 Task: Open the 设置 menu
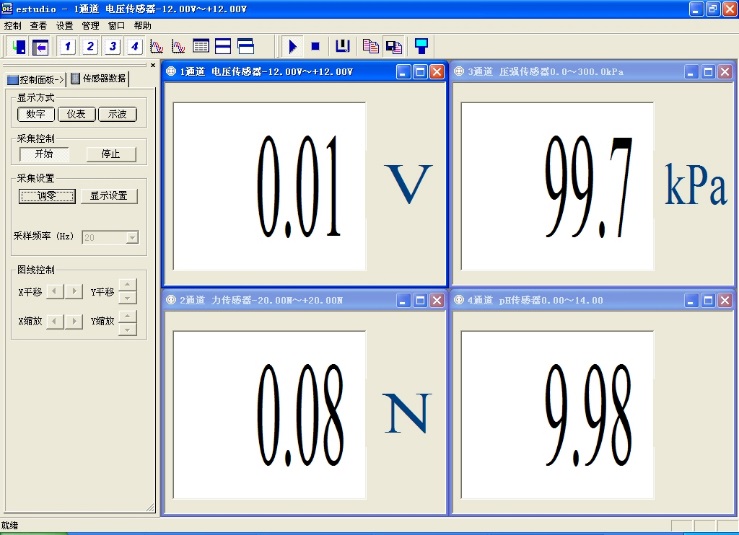64,25
